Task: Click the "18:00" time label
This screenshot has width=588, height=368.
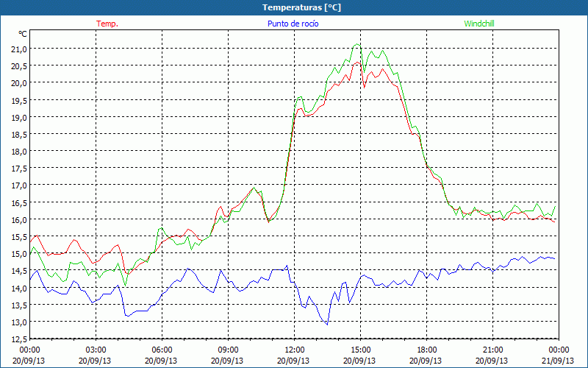Action: [x=426, y=350]
